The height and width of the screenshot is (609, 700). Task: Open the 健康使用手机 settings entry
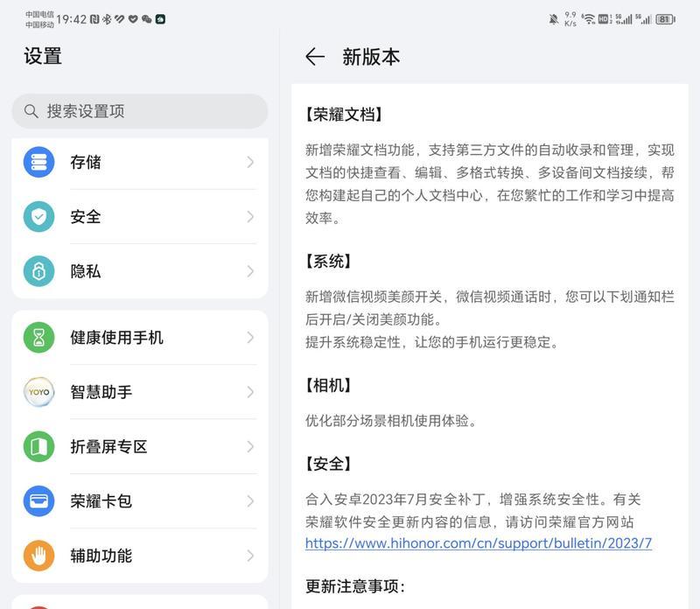pyautogui.click(x=140, y=338)
